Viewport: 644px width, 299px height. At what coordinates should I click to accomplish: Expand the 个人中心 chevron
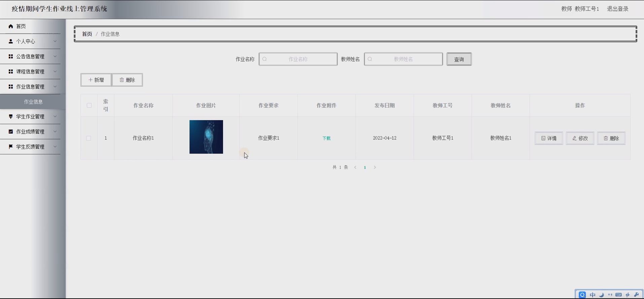pos(55,41)
